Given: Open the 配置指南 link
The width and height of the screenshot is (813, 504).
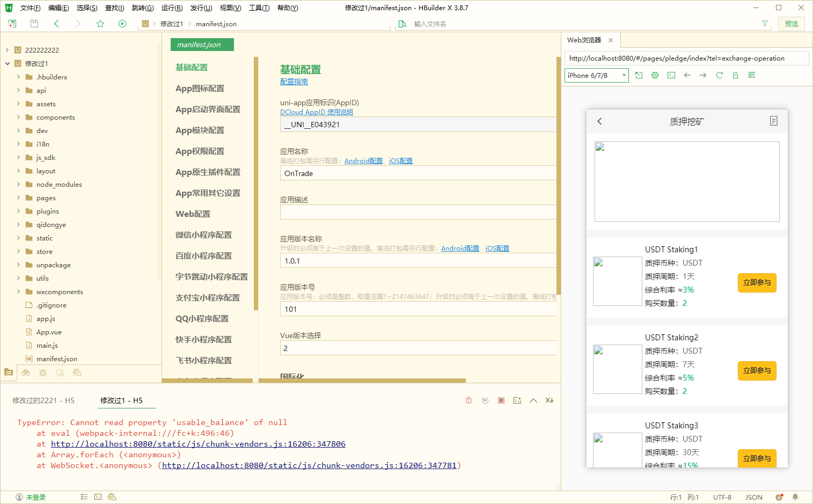Looking at the screenshot, I should click(x=294, y=82).
